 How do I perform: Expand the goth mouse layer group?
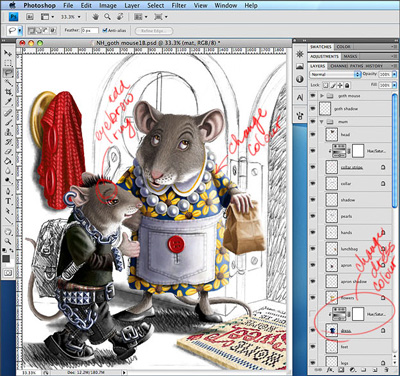tap(322, 96)
